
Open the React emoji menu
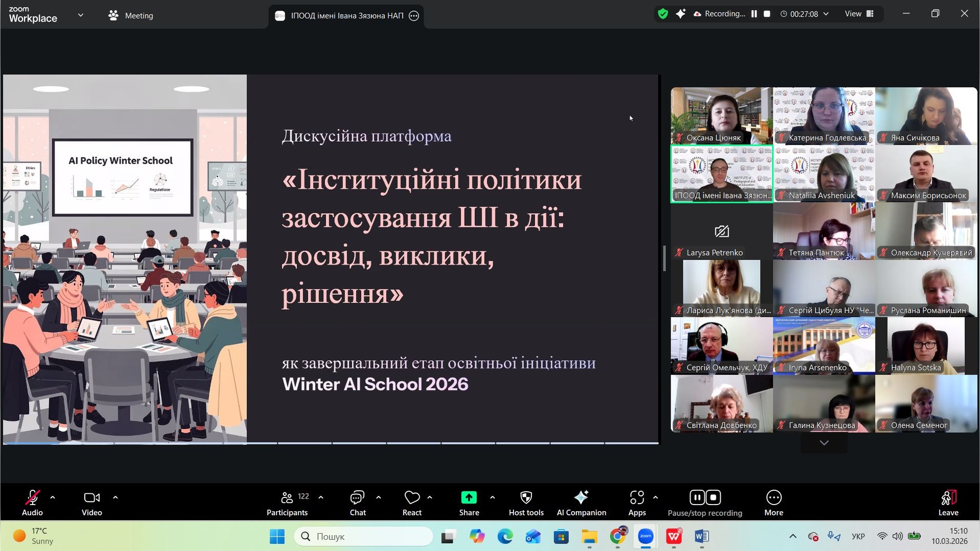pos(411,503)
